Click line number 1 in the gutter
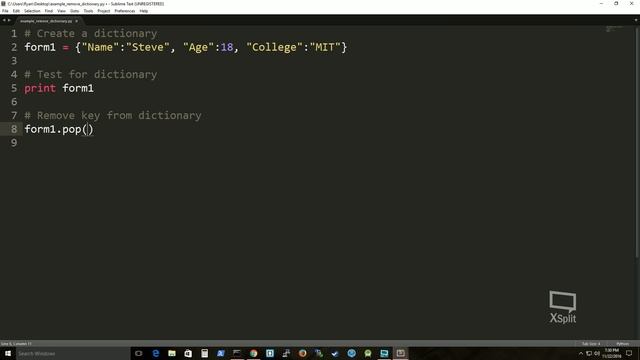 [x=14, y=33]
